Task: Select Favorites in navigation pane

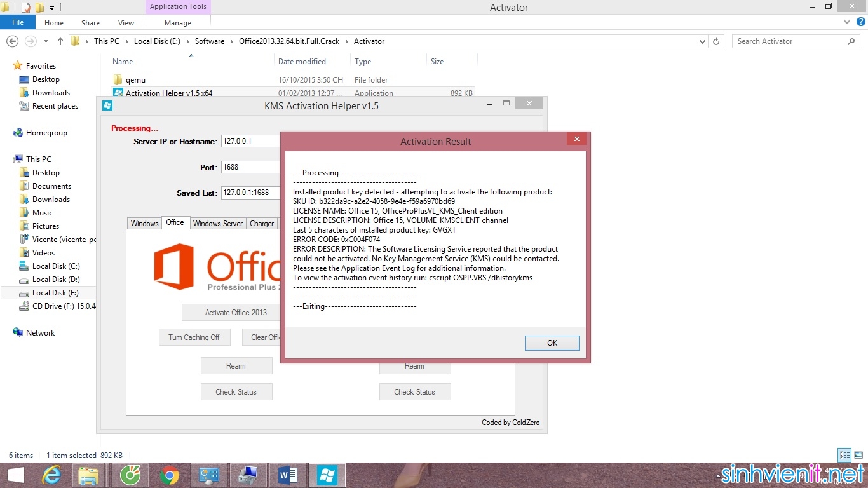Action: coord(41,66)
